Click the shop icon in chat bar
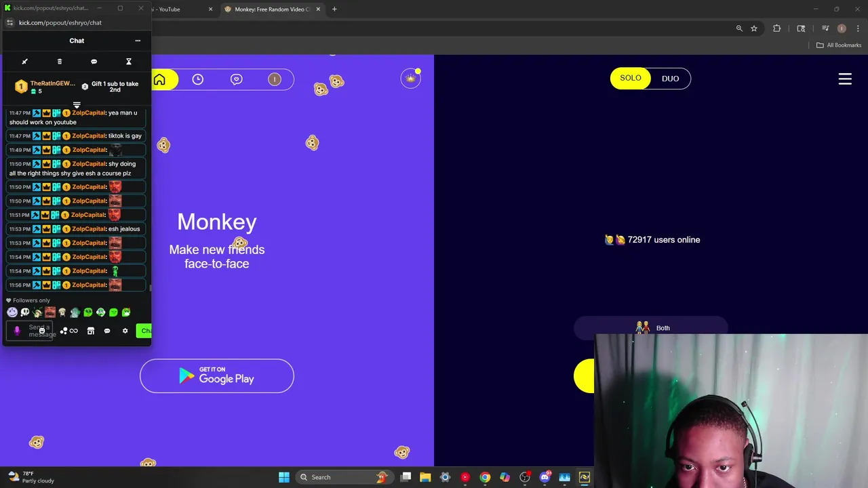The height and width of the screenshot is (488, 868). pyautogui.click(x=90, y=331)
